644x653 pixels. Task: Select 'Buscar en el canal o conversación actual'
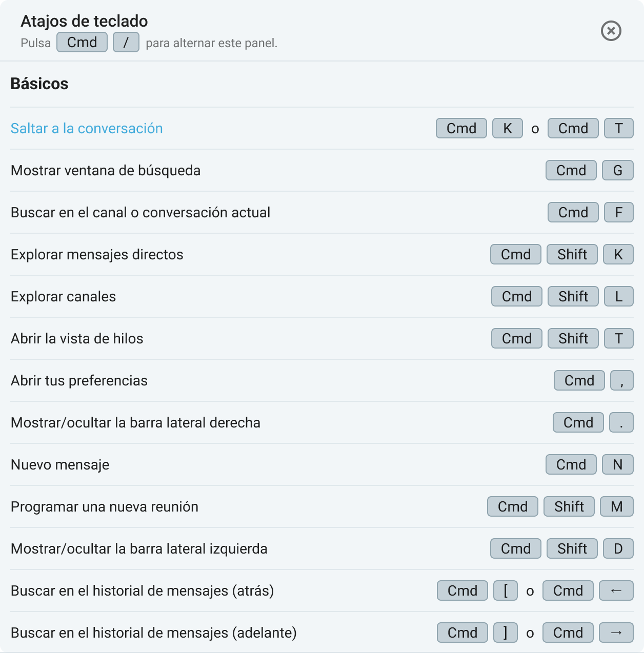click(140, 212)
